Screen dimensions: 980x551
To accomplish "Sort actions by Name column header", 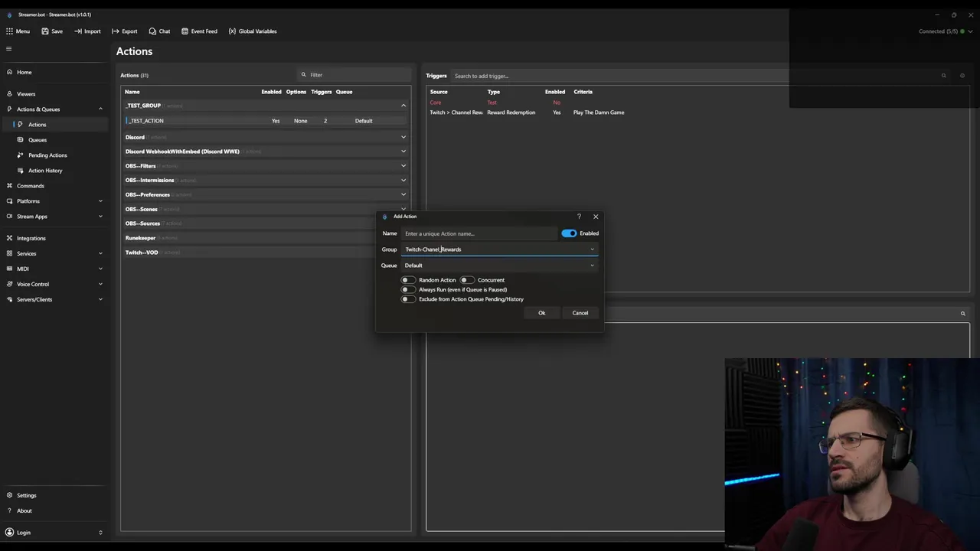I will click(132, 92).
